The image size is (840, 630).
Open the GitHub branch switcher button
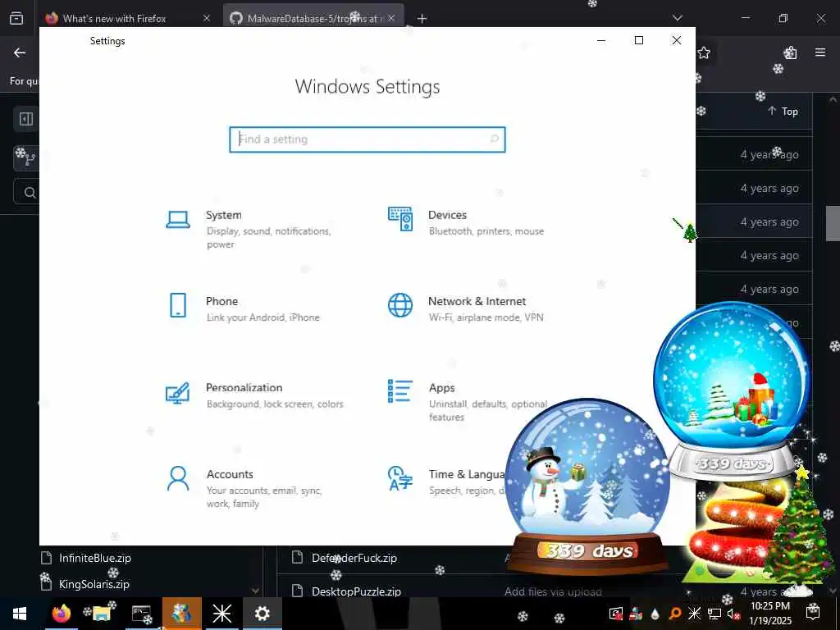(25, 157)
